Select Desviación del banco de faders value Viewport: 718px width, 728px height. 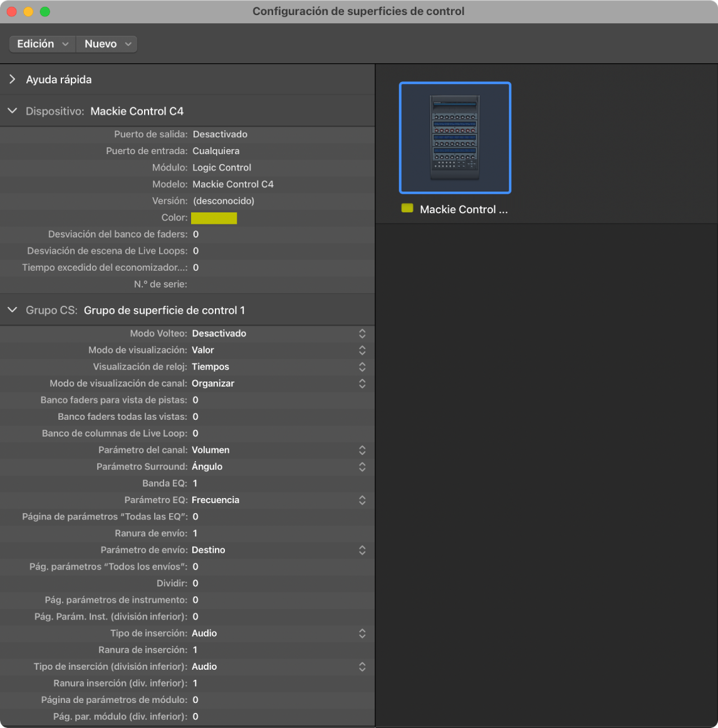click(x=196, y=234)
